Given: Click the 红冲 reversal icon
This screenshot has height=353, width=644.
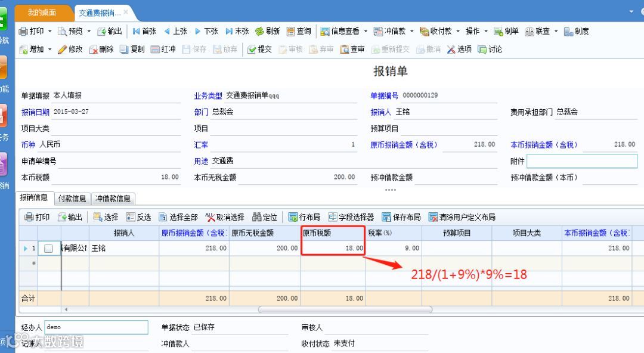Looking at the screenshot, I should [155, 49].
